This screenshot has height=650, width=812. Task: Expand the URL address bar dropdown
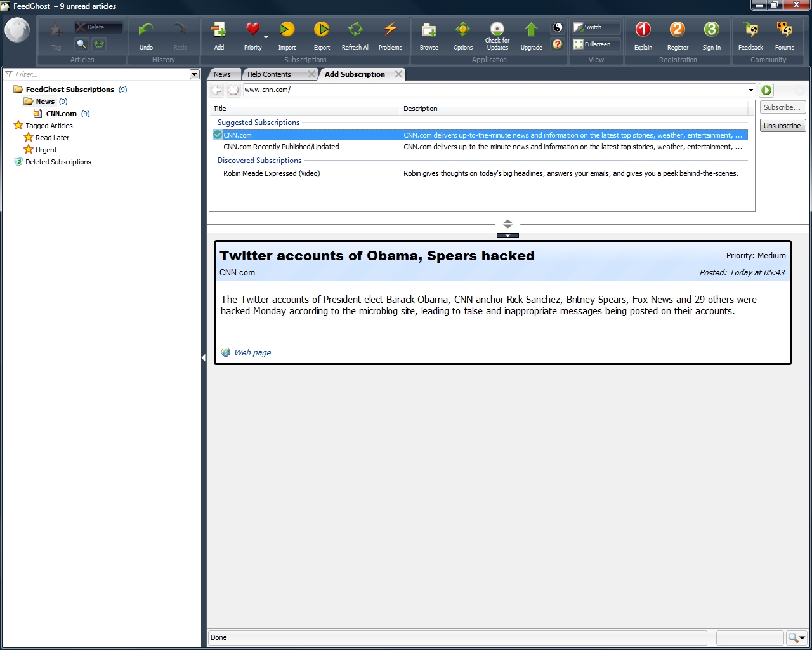tap(750, 90)
